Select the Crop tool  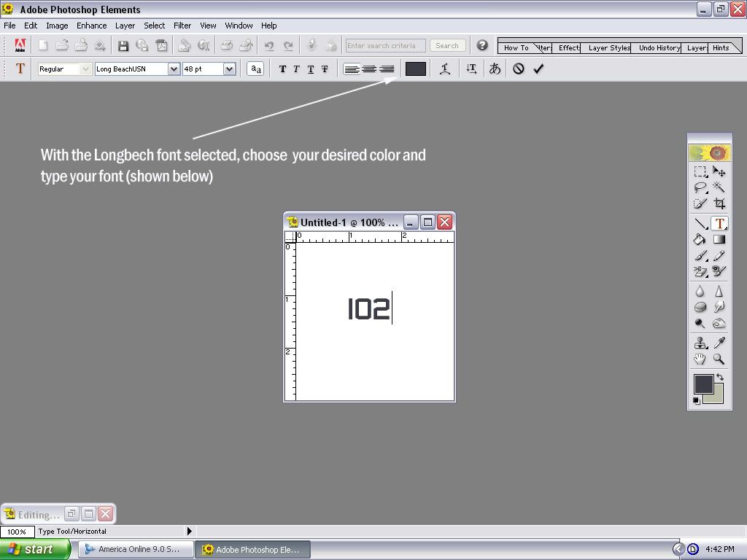click(719, 204)
